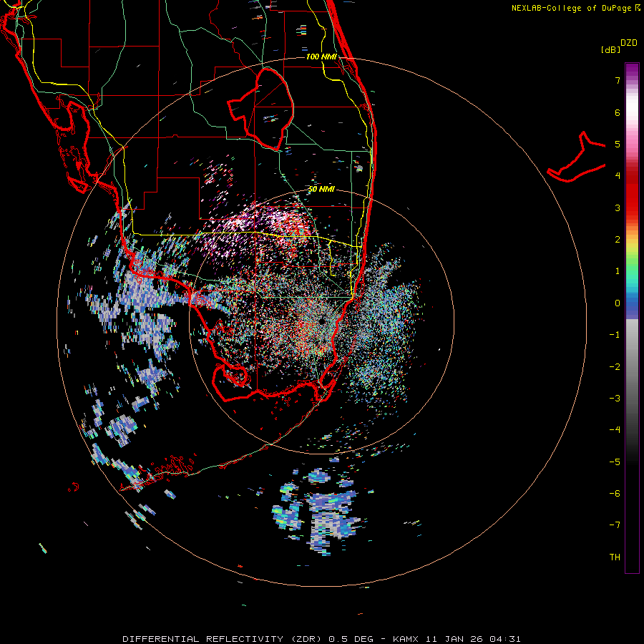Viewport: 644px width, 644px height.
Task: Click the KAMX radar site dot at center
Action: 321,321
